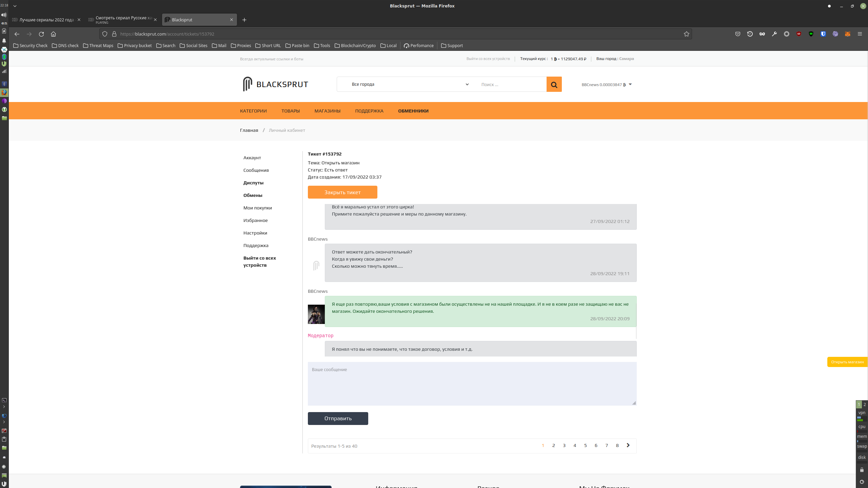Open the Perfomance bookmark
Viewport: 868px width, 488px height.
coord(418,46)
